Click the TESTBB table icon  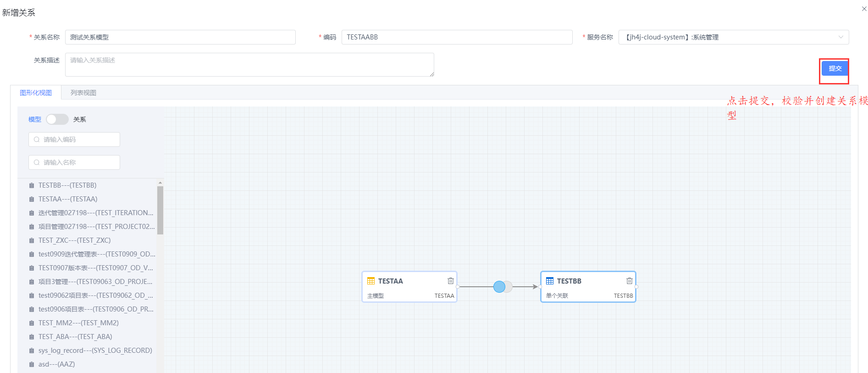550,281
